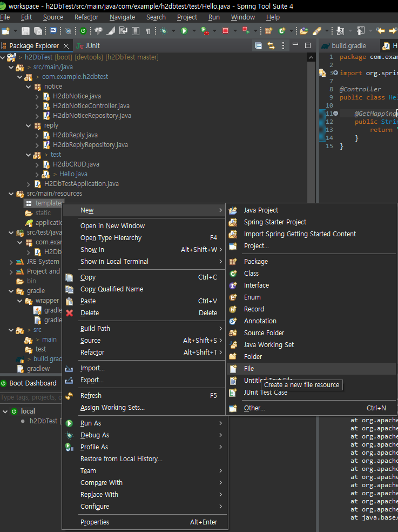
Task: Collapse the notice package
Action: pyautogui.click(x=29, y=87)
